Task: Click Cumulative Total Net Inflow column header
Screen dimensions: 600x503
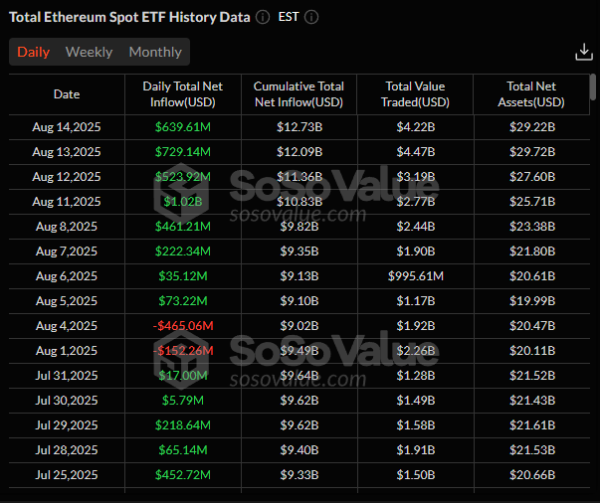Action: pos(299,94)
